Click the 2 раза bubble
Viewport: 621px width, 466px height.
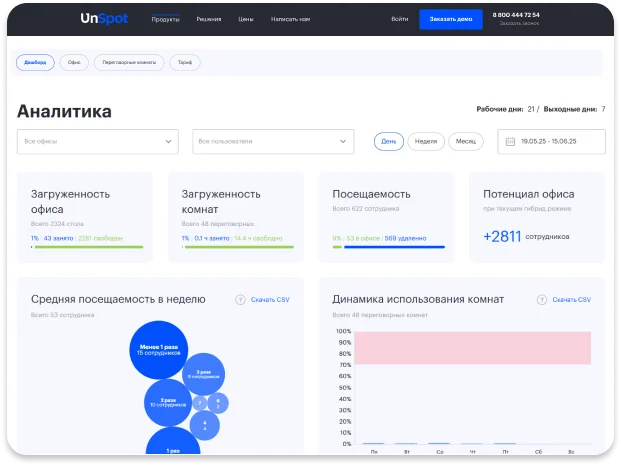[168, 403]
